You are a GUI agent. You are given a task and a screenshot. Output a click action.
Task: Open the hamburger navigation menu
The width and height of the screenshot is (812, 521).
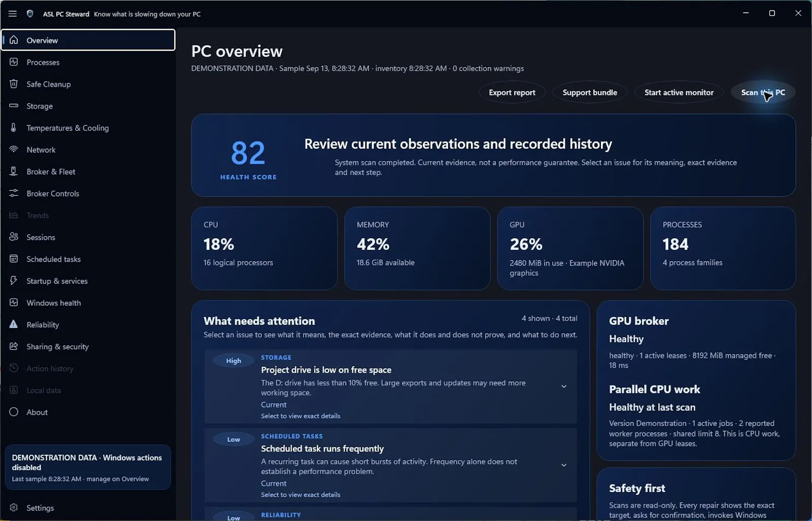point(13,14)
